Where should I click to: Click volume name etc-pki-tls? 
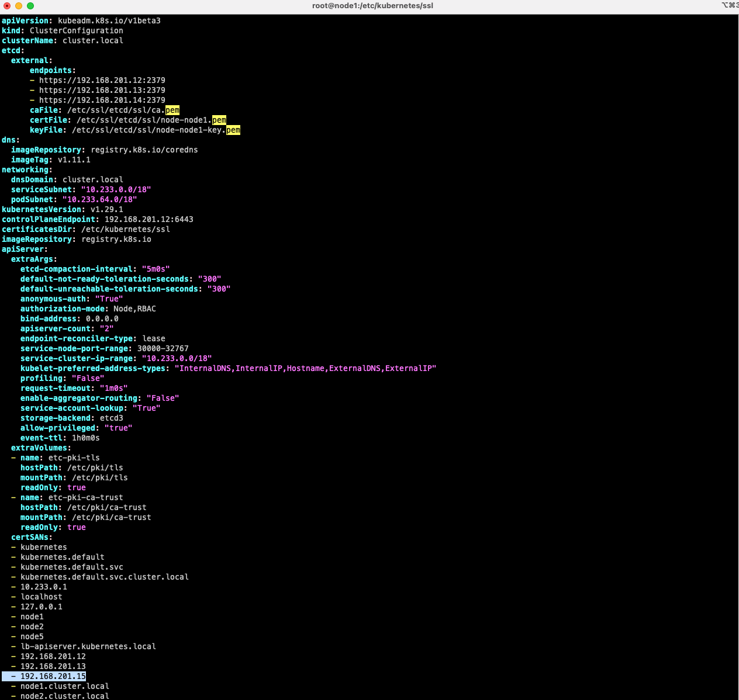74,458
